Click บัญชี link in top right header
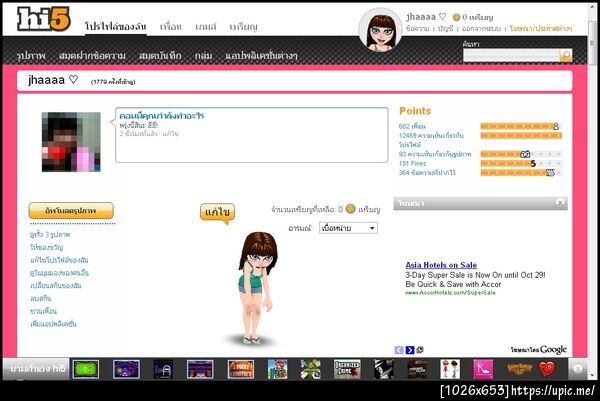The image size is (600, 401). [445, 29]
